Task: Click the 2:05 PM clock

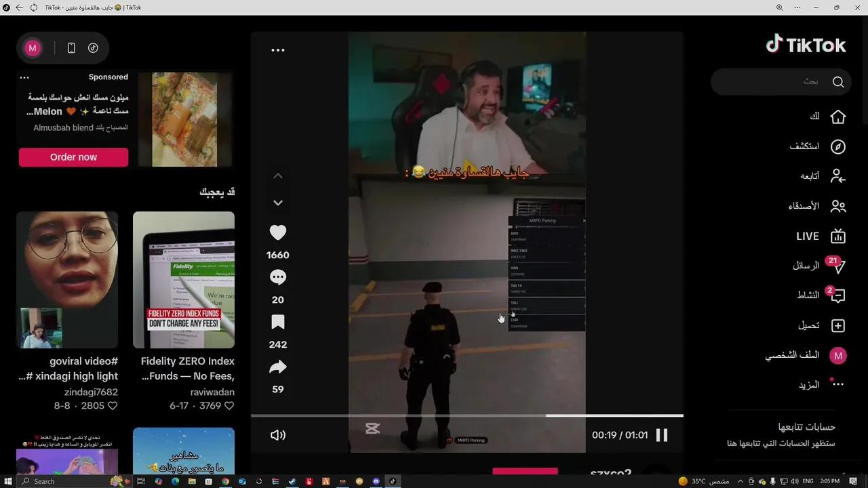Action: 830,481
